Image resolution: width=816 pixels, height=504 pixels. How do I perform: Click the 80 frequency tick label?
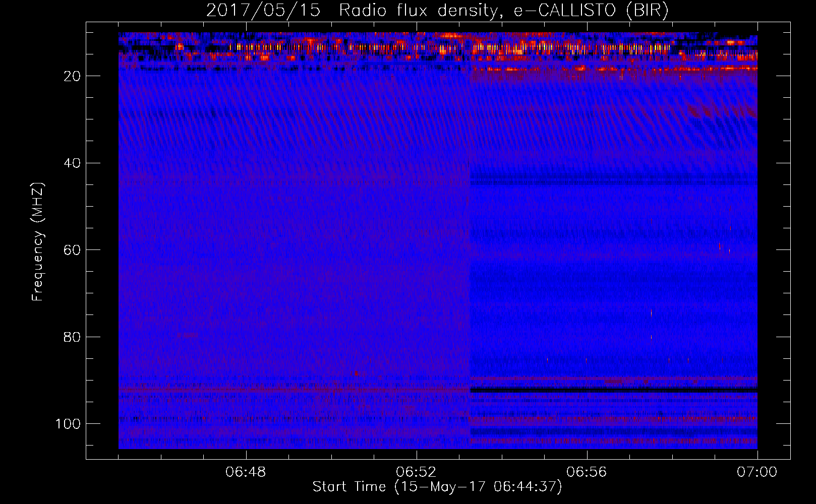(73, 337)
